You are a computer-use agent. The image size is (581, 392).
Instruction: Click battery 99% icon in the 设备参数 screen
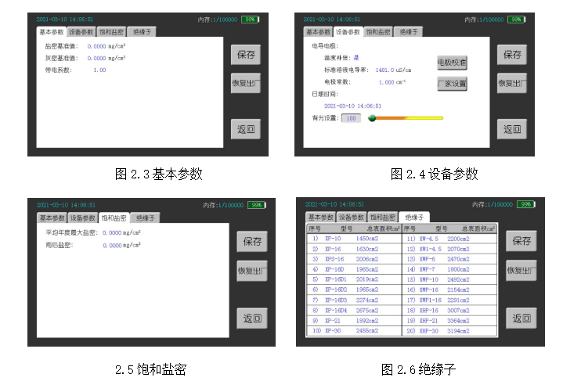click(x=517, y=19)
